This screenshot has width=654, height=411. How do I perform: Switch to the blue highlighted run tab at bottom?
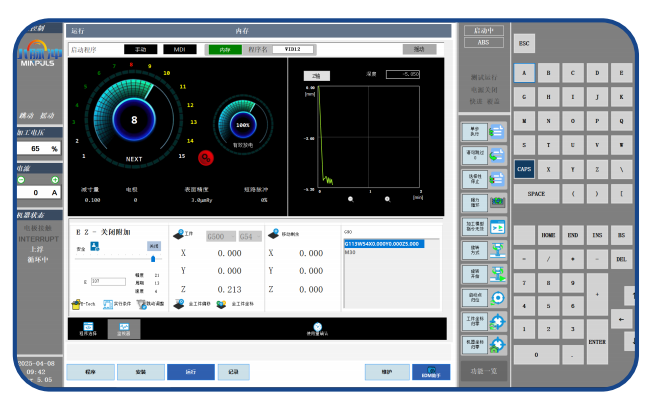click(x=189, y=372)
